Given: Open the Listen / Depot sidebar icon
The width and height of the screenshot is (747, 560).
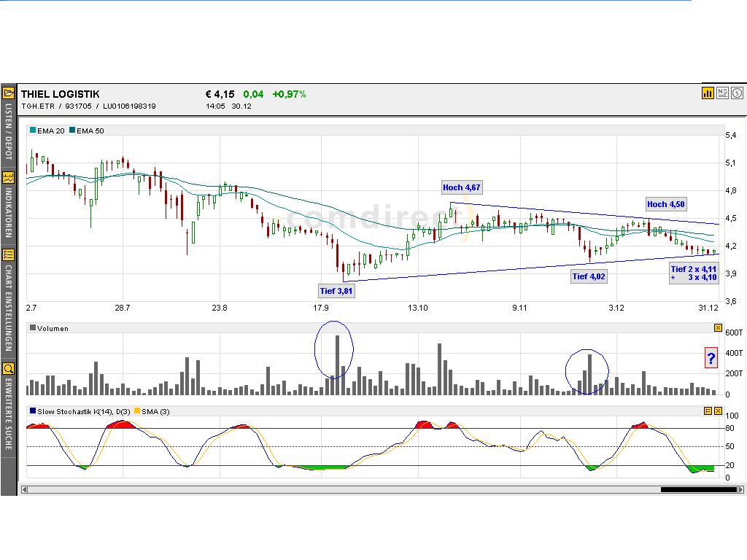Looking at the screenshot, I should coord(8,93).
